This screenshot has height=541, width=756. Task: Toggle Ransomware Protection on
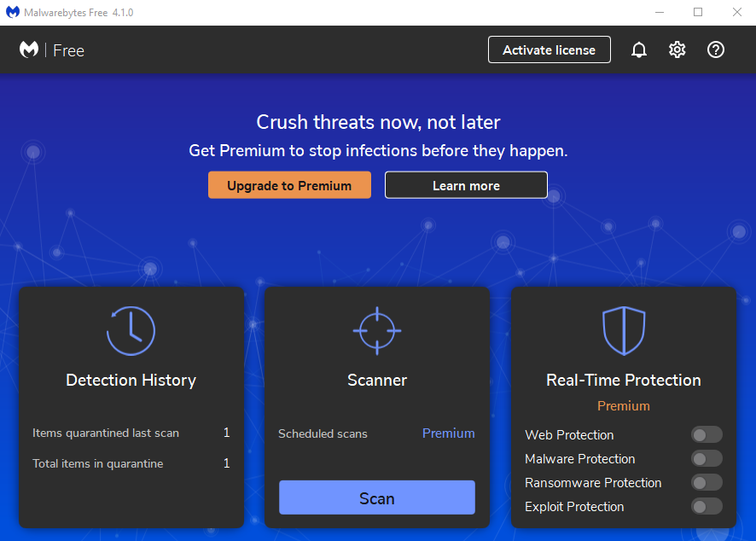pyautogui.click(x=707, y=482)
